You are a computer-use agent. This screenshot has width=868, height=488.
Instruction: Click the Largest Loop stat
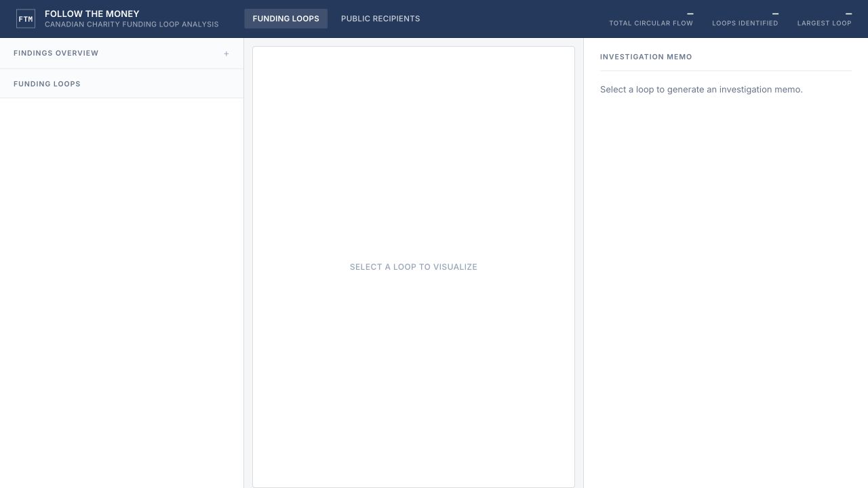coord(825,18)
